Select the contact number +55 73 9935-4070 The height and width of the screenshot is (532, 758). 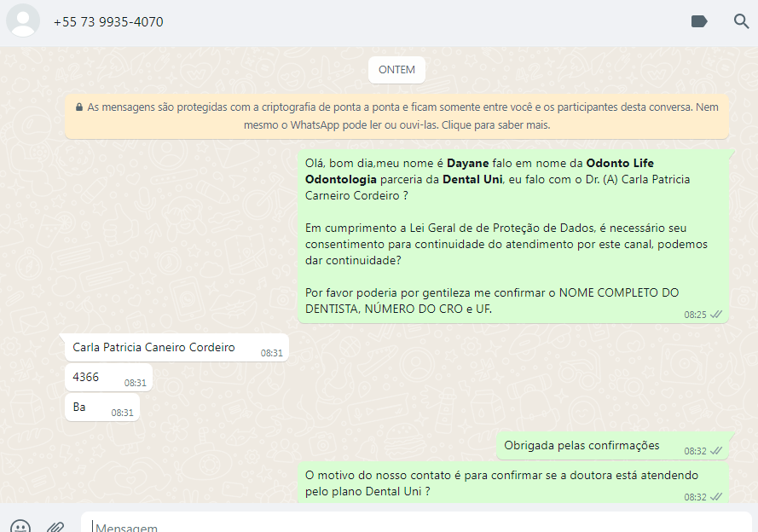tap(108, 22)
